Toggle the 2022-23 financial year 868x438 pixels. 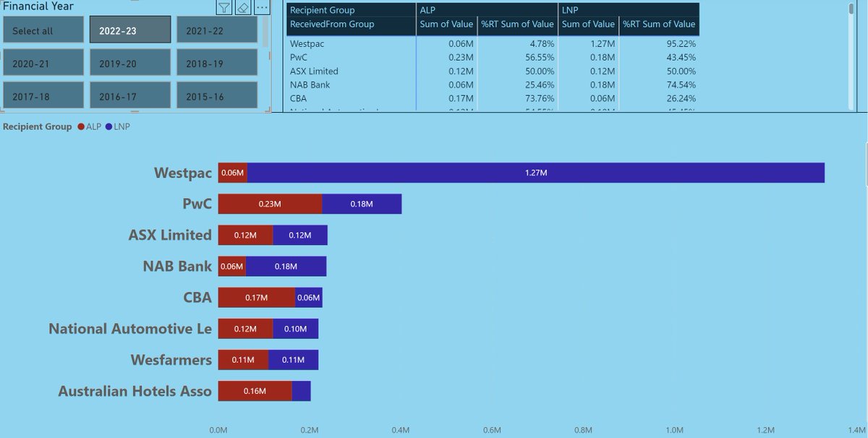coord(130,31)
